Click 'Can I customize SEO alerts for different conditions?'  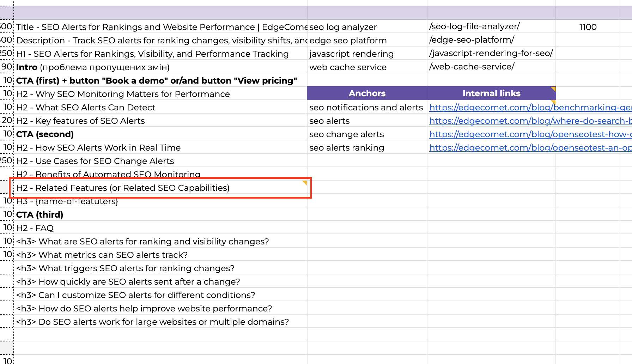click(x=160, y=295)
